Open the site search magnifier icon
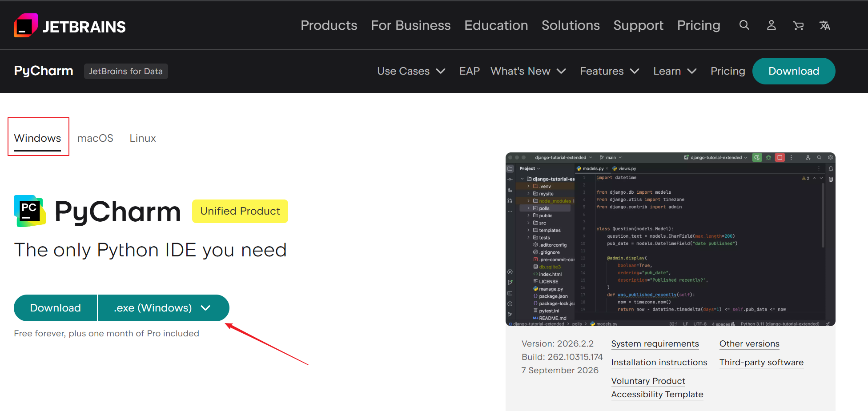This screenshot has height=411, width=868. tap(744, 25)
